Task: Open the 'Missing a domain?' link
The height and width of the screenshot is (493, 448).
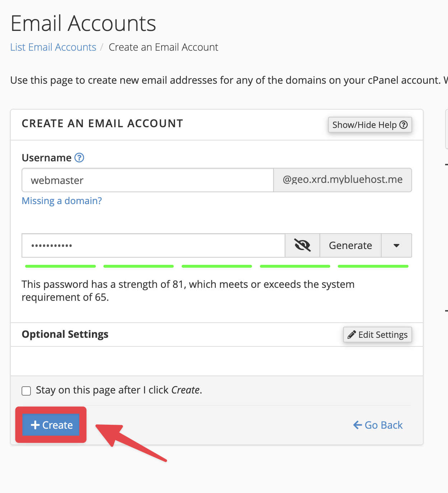Action: pyautogui.click(x=62, y=201)
